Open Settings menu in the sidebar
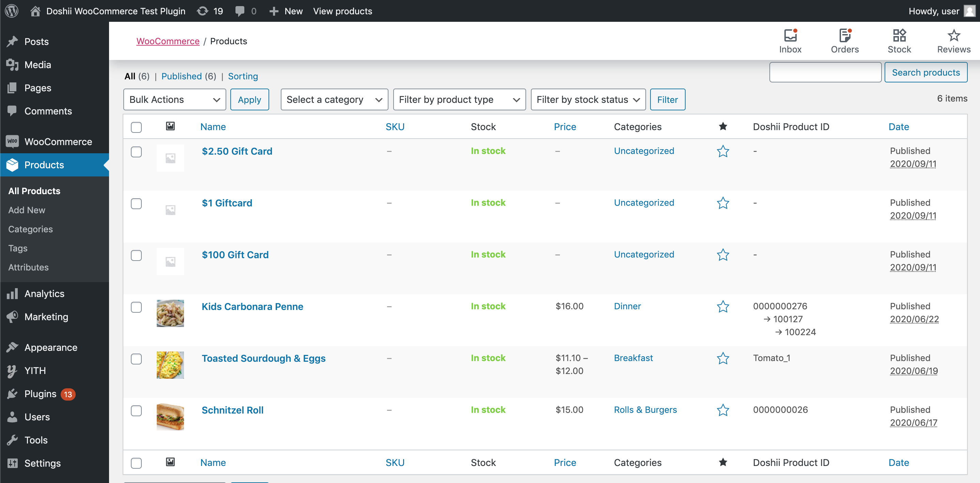The image size is (980, 483). pos(55,464)
